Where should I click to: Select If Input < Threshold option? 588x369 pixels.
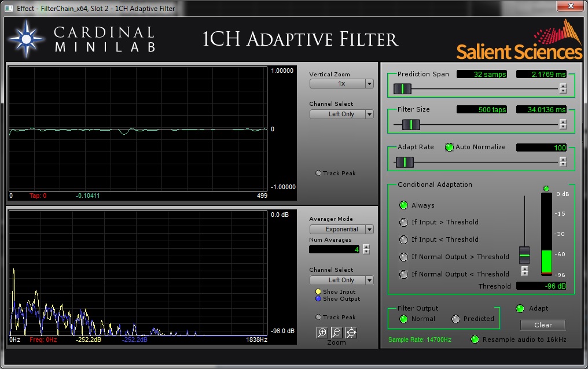[x=403, y=239]
